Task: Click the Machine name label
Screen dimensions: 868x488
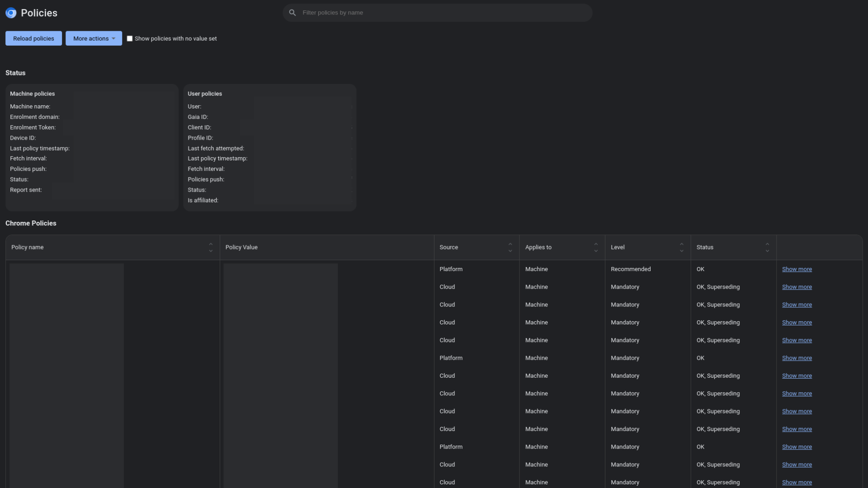Action: click(30, 106)
